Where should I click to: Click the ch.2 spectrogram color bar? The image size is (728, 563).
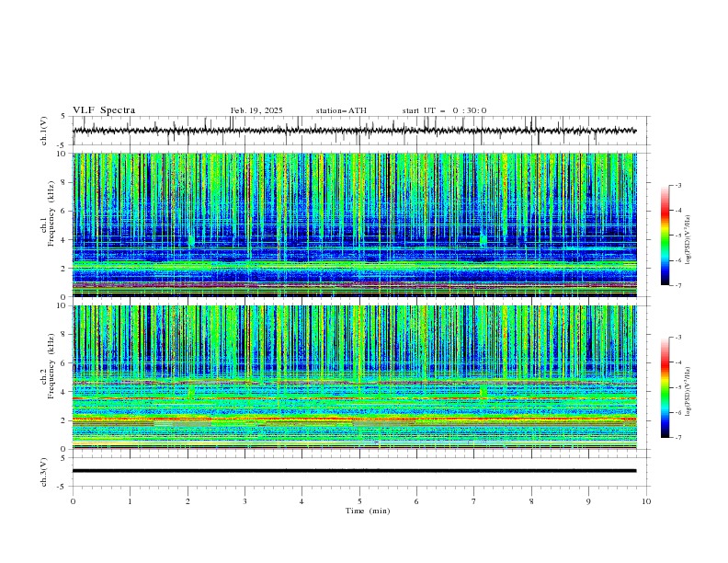(x=665, y=387)
